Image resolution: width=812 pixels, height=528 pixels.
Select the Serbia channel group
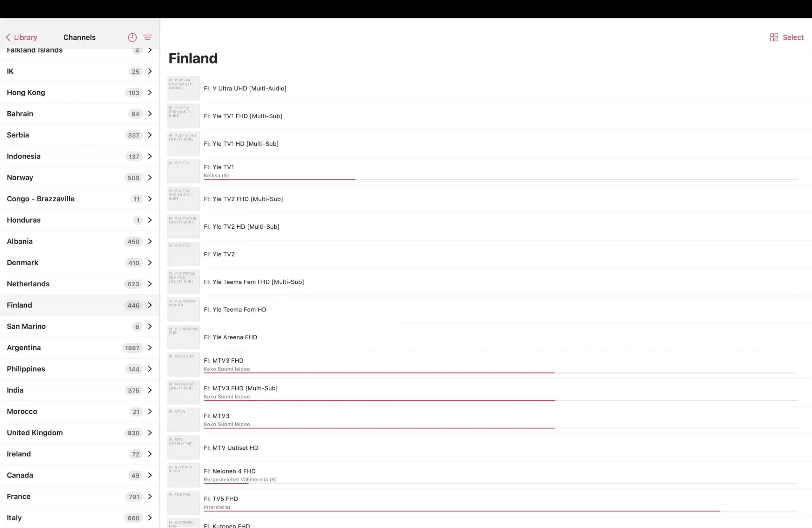coord(80,135)
